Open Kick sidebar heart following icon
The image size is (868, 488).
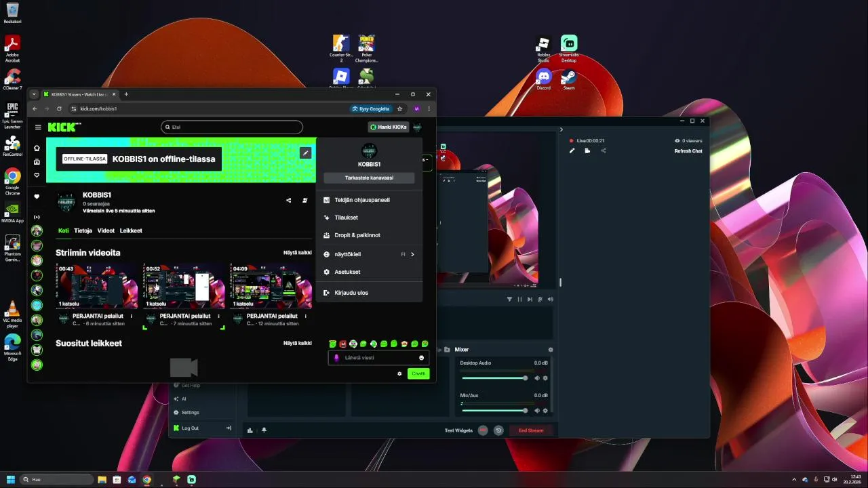pos(37,175)
